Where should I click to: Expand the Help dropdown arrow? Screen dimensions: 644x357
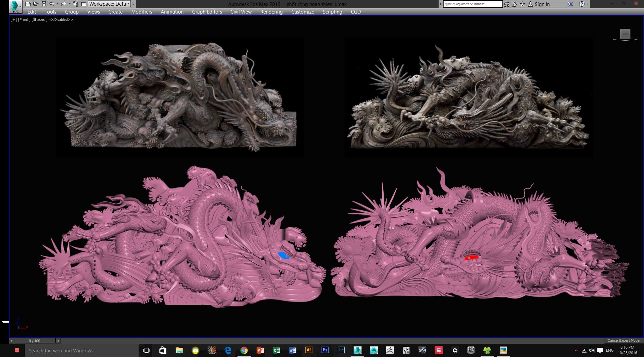[x=587, y=4]
